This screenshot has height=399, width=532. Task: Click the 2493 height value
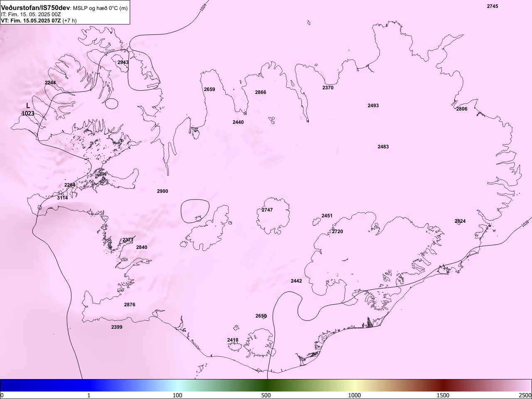point(373,106)
